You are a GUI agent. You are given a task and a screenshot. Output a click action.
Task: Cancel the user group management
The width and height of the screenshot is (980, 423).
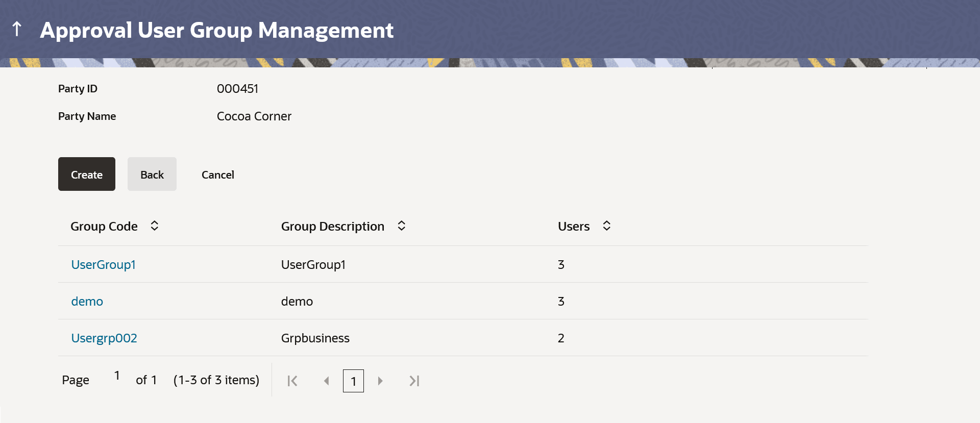coord(217,175)
